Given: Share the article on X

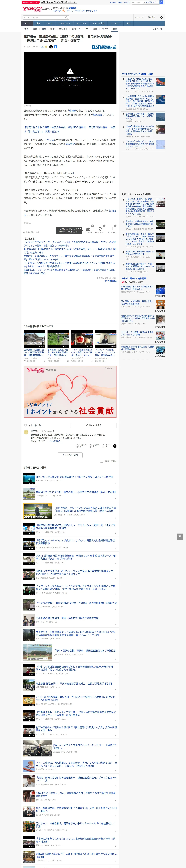Looking at the screenshot, I should (51, 47).
